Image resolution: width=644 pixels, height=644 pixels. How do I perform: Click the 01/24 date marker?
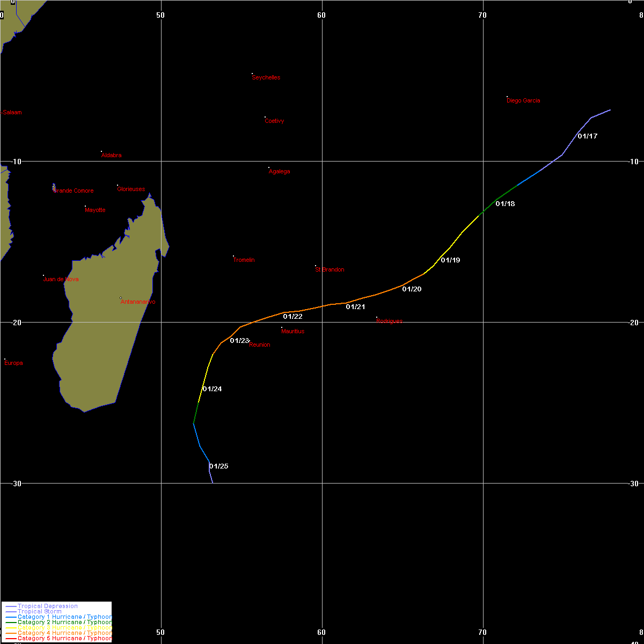pyautogui.click(x=212, y=389)
